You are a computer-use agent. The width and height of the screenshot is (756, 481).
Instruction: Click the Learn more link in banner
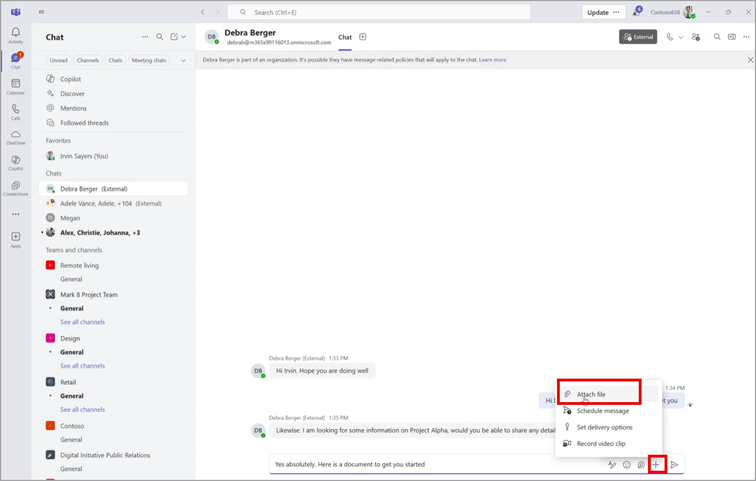(492, 60)
